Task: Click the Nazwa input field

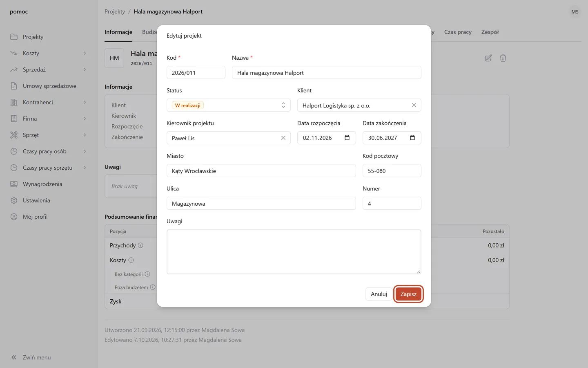Action: pos(327,72)
